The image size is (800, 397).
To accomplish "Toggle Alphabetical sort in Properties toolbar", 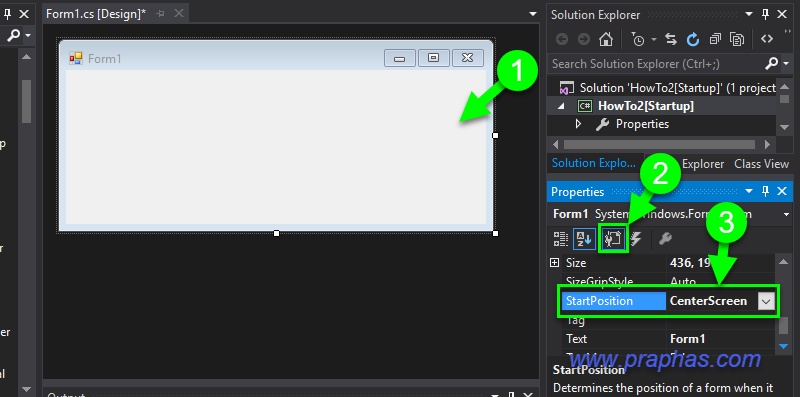I will click(x=585, y=239).
